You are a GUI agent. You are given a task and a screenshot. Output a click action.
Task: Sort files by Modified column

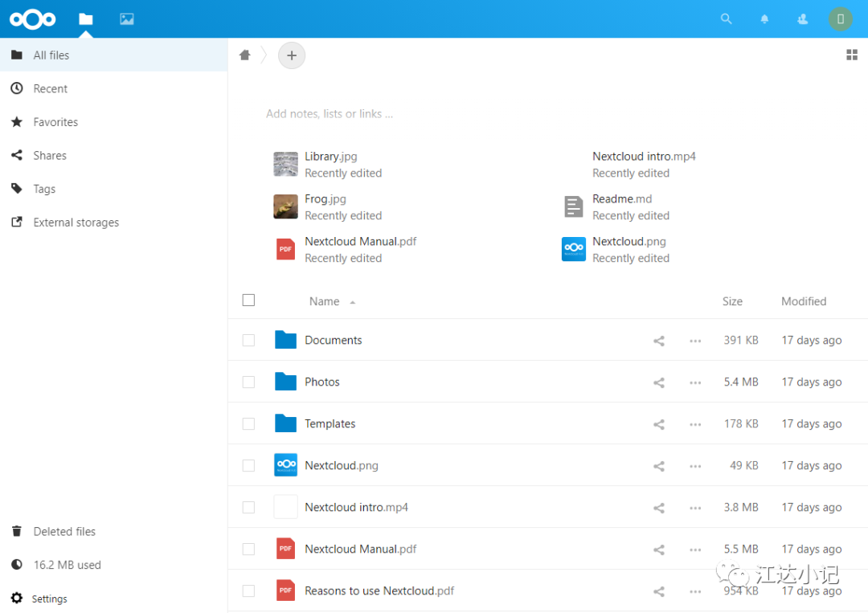click(x=804, y=301)
